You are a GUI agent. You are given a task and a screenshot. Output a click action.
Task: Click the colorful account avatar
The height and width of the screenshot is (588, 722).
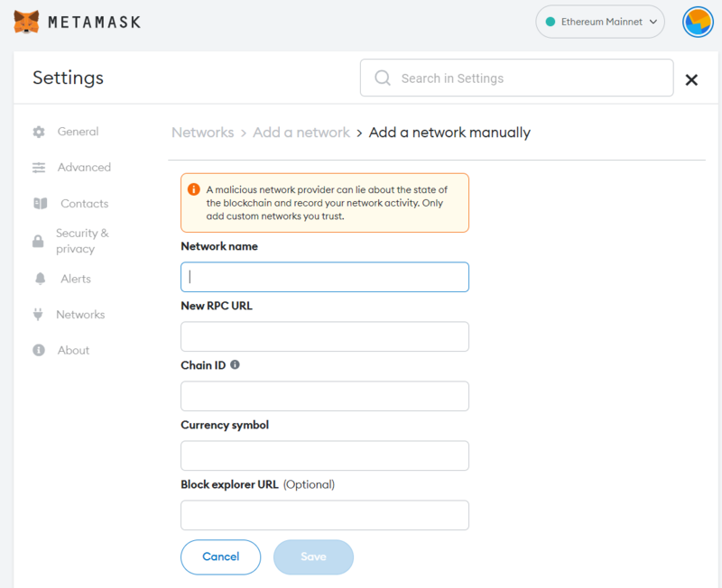pyautogui.click(x=697, y=22)
